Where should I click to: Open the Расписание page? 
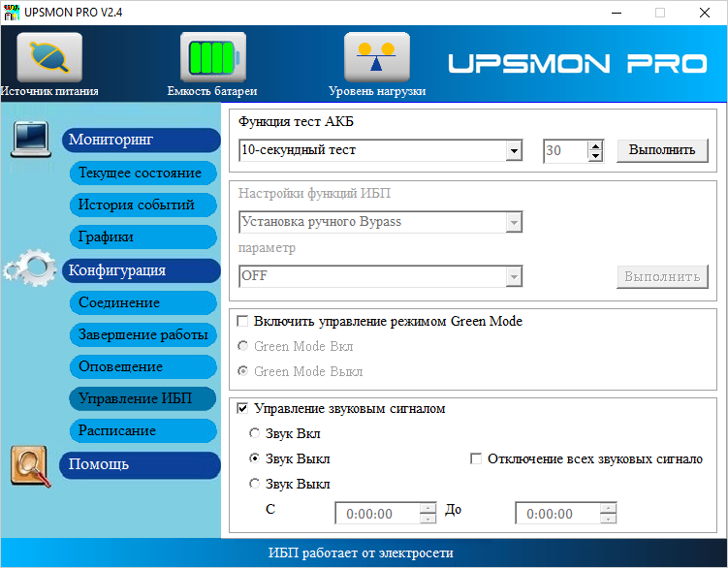[143, 430]
